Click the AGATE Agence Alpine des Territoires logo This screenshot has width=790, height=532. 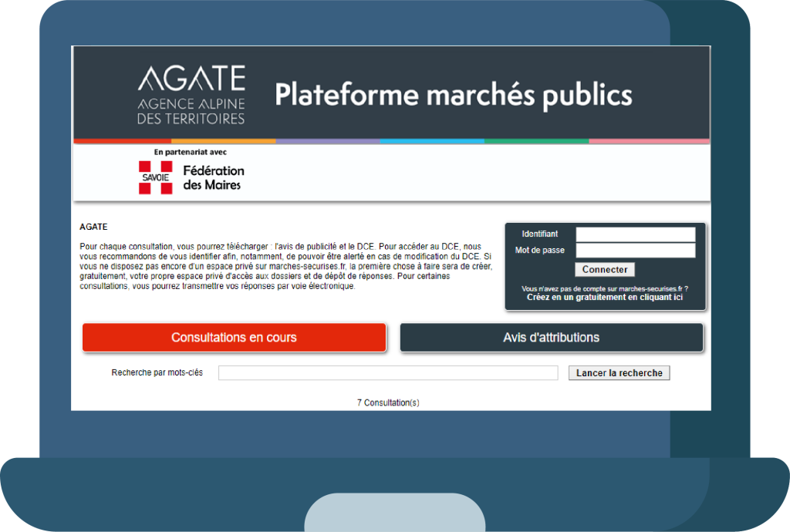tap(191, 95)
